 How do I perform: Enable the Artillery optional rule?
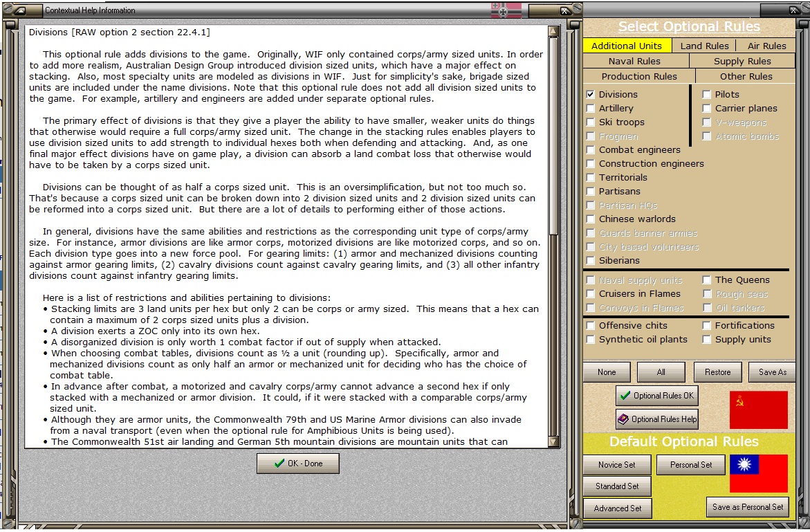coord(591,109)
